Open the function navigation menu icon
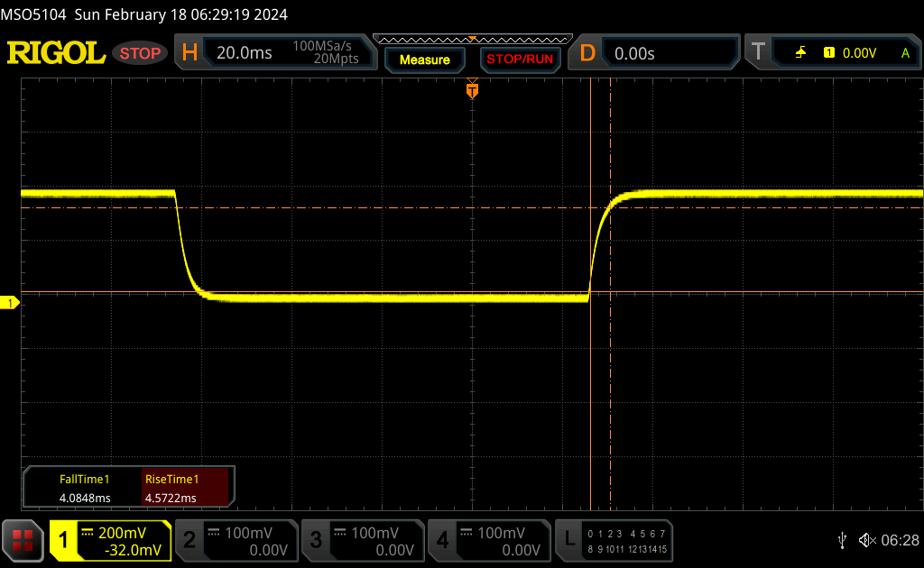The height and width of the screenshot is (568, 924). click(x=23, y=540)
